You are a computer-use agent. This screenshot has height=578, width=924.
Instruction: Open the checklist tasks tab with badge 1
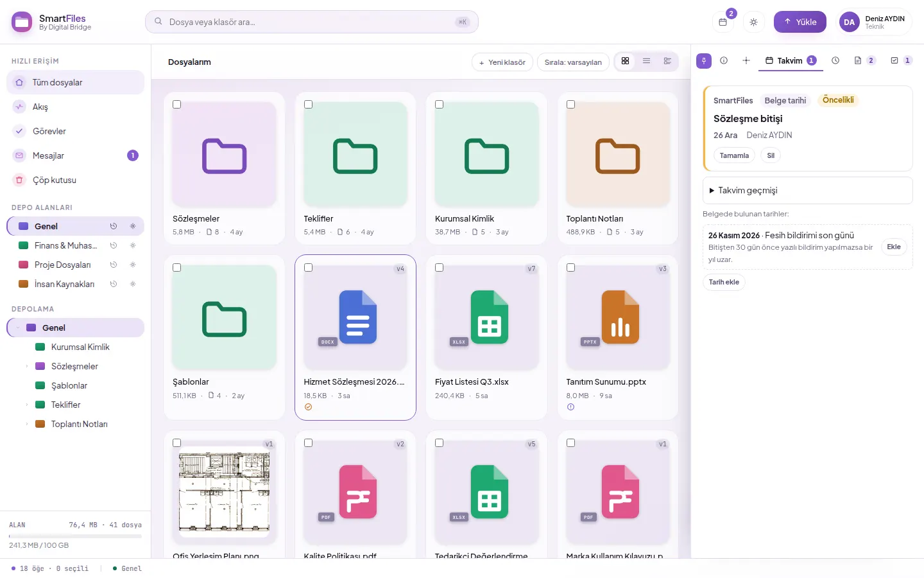901,60
